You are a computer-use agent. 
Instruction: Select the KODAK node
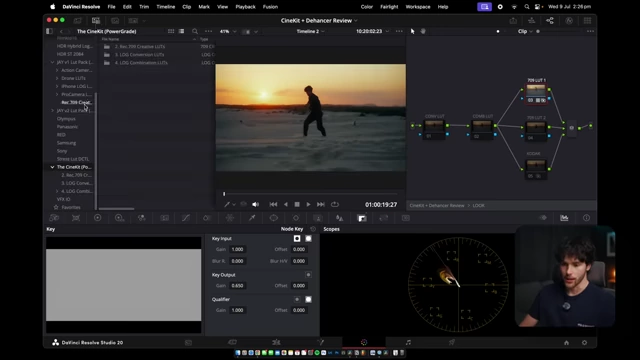click(536, 168)
